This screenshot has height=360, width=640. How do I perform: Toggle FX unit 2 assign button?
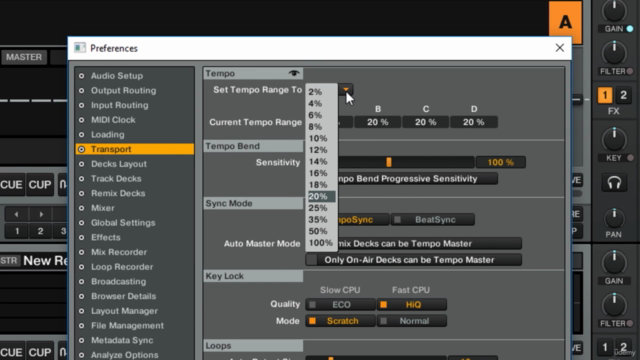click(x=623, y=95)
